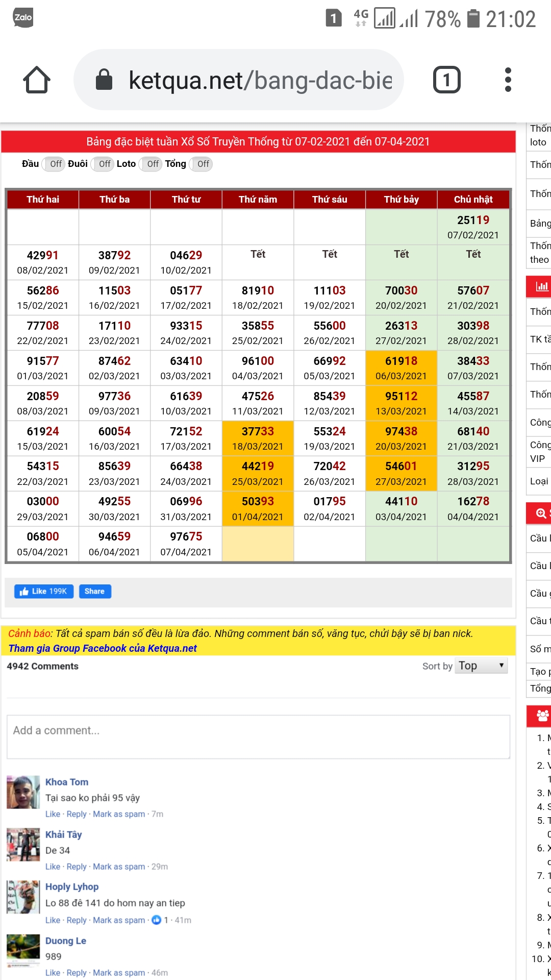Screen dimensions: 551x980
Task: Toggle the Tổng switch on
Action: coord(201,164)
